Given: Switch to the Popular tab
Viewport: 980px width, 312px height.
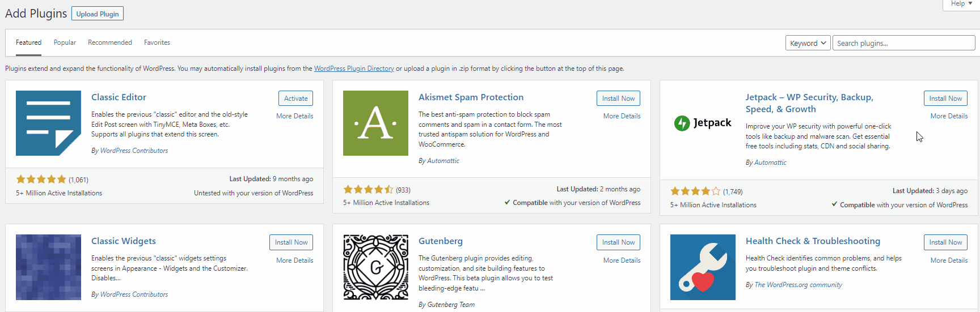Looking at the screenshot, I should tap(65, 42).
